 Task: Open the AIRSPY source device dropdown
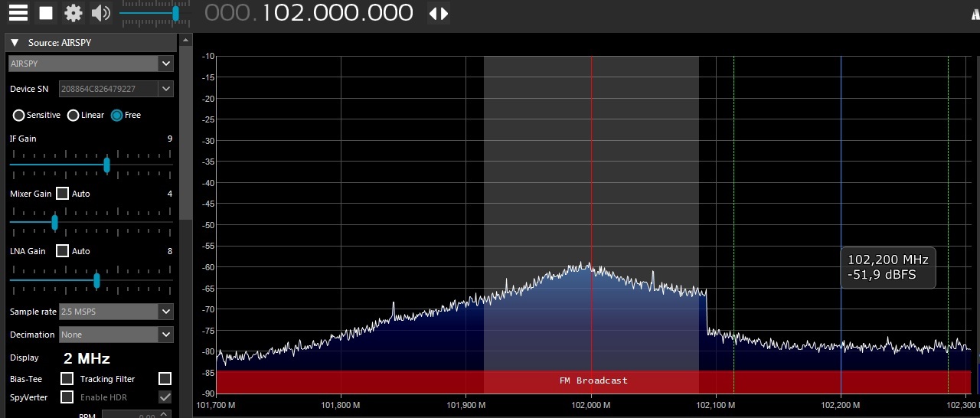tap(91, 64)
